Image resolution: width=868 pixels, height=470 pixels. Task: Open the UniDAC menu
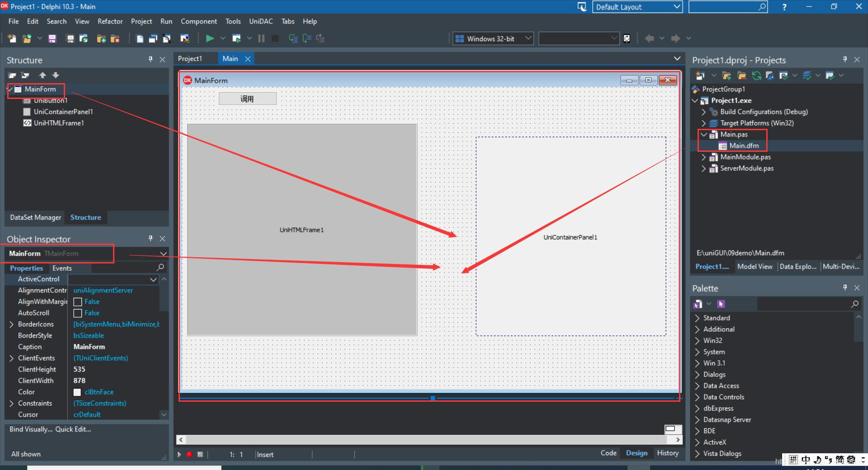261,21
